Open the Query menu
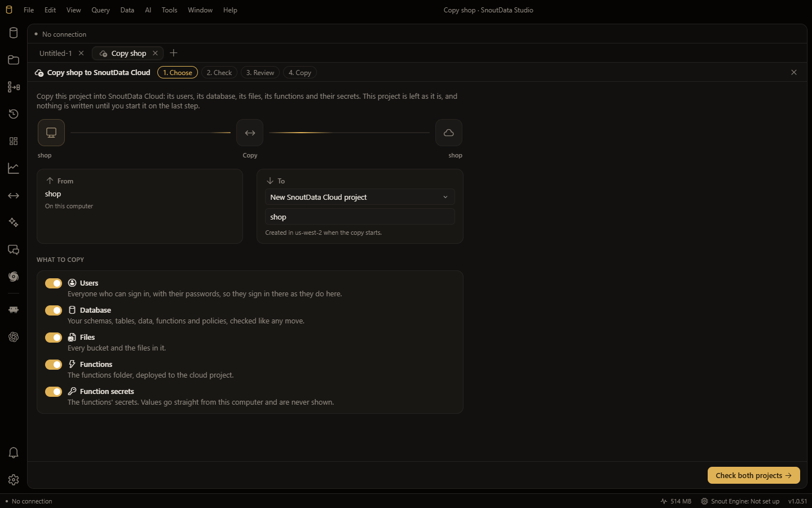812x508 pixels. coord(100,10)
